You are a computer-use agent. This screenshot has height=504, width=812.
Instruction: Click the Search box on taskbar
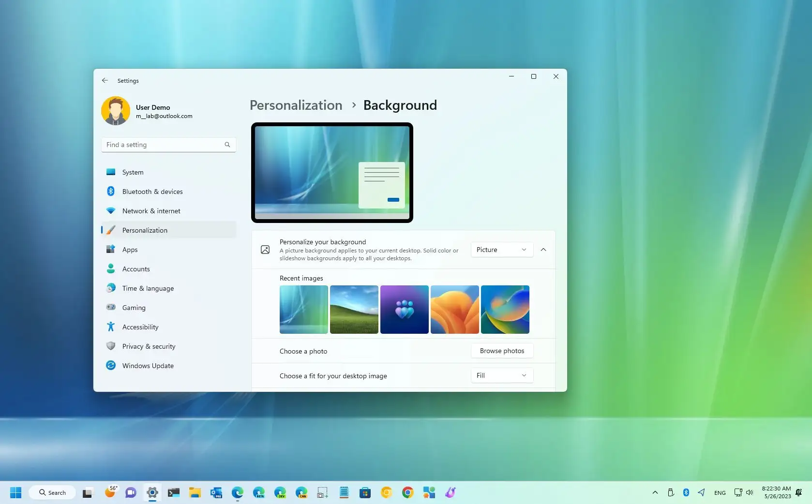(52, 492)
